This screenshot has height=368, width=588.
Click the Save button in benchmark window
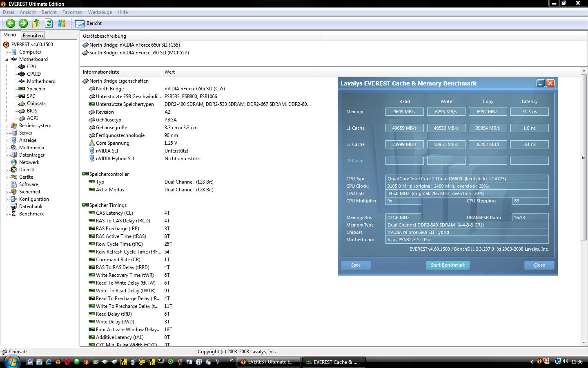[356, 265]
